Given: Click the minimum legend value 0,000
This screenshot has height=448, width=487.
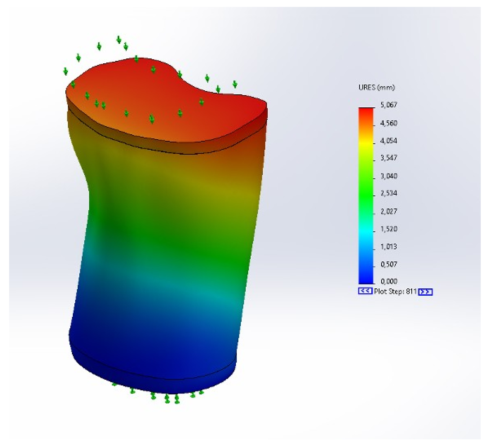Looking at the screenshot, I should pos(389,281).
